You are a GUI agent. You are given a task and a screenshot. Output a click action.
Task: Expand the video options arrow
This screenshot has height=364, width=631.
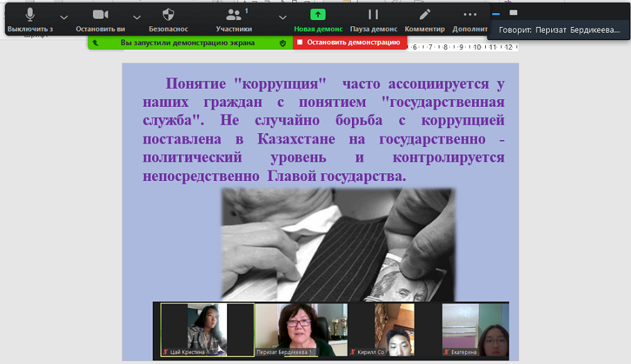click(x=137, y=17)
